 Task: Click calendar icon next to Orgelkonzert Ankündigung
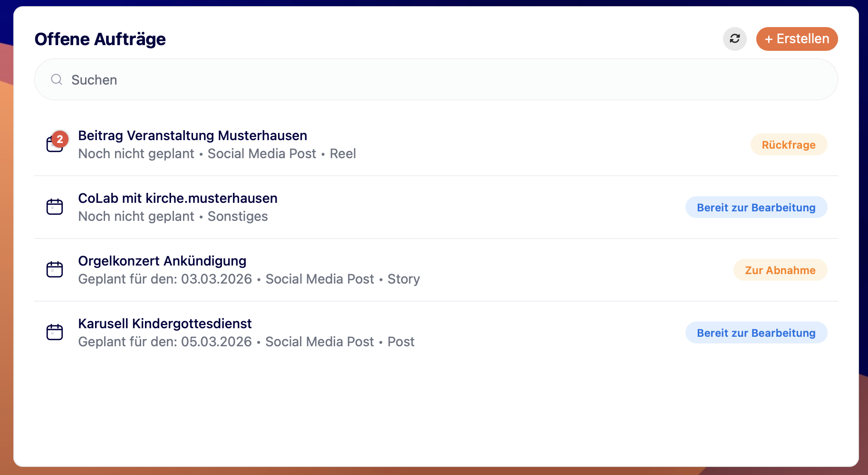55,270
